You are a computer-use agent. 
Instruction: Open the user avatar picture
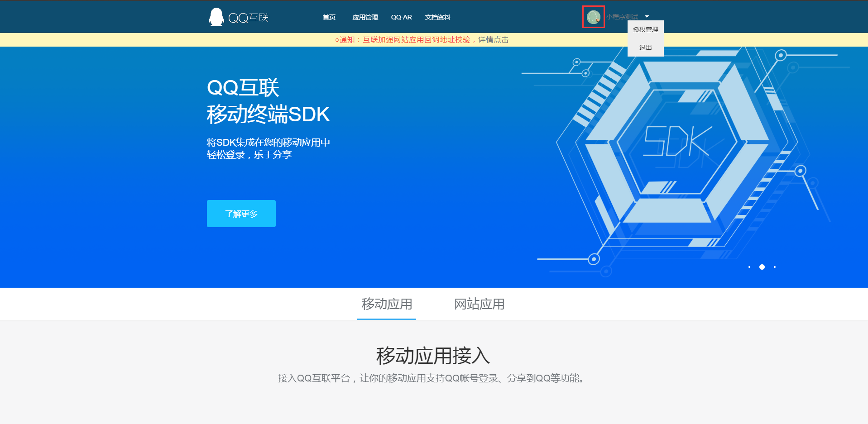[593, 17]
